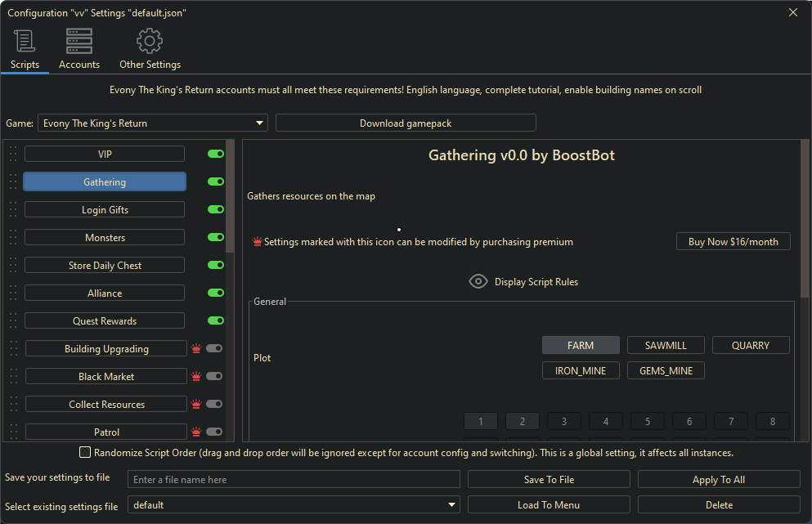Grab the drag handle of Patrol script
The image size is (812, 524).
click(x=13, y=432)
